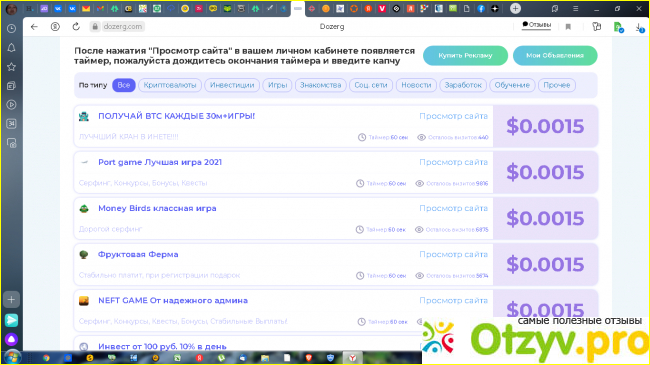Select the Новости filter chip
The height and width of the screenshot is (365, 650).
416,85
